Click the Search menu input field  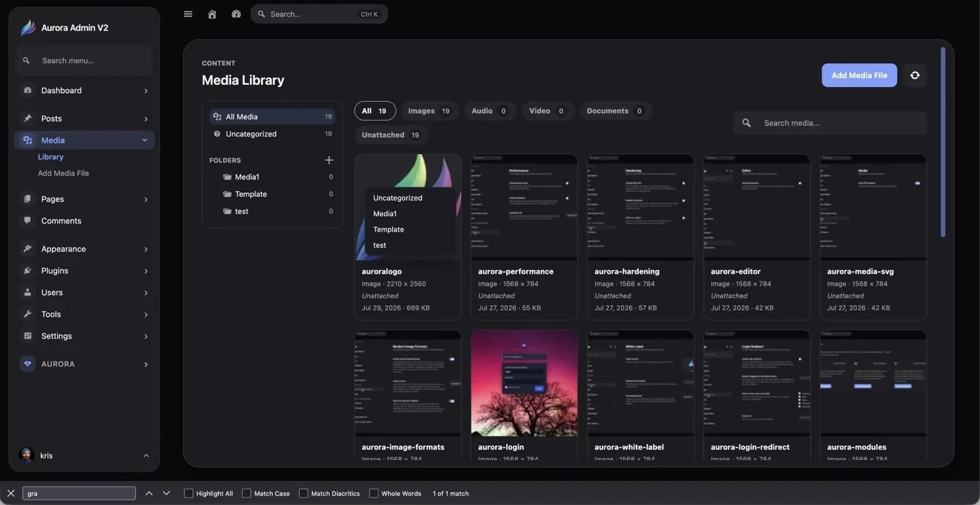85,60
